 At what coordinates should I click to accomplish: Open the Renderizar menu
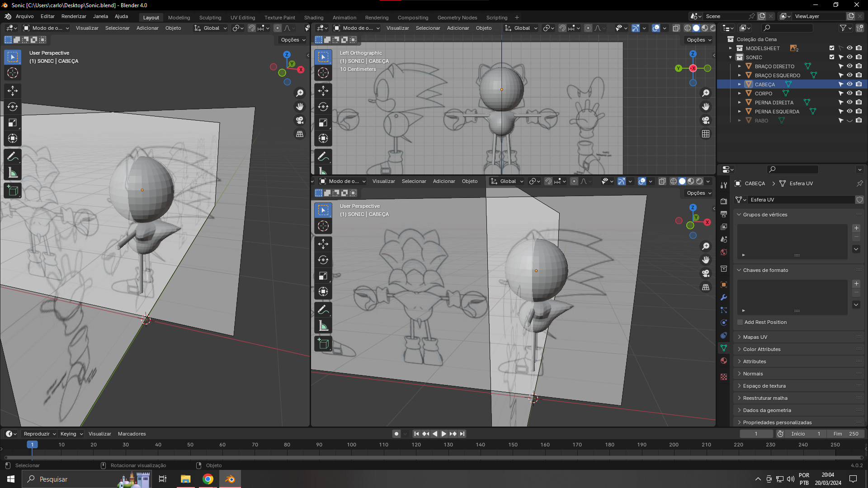(74, 16)
